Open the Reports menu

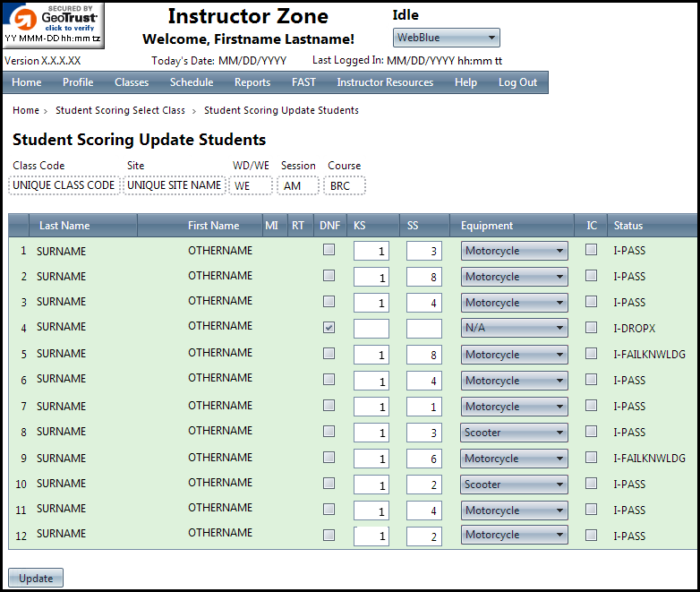(252, 82)
